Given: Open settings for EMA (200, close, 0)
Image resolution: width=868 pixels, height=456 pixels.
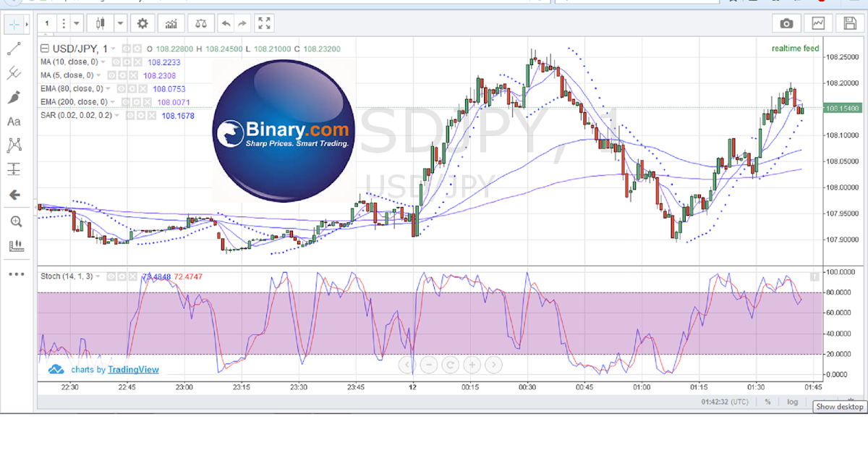Looking at the screenshot, I should tap(136, 102).
